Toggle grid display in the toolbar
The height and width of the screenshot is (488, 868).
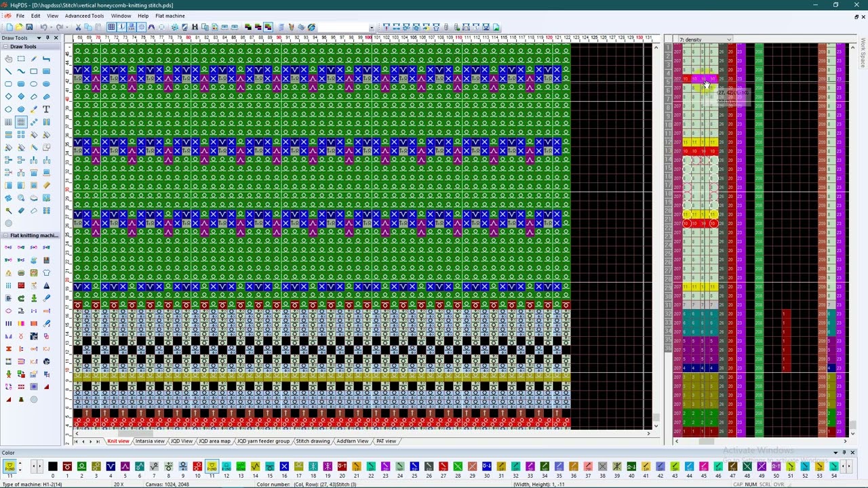111,27
